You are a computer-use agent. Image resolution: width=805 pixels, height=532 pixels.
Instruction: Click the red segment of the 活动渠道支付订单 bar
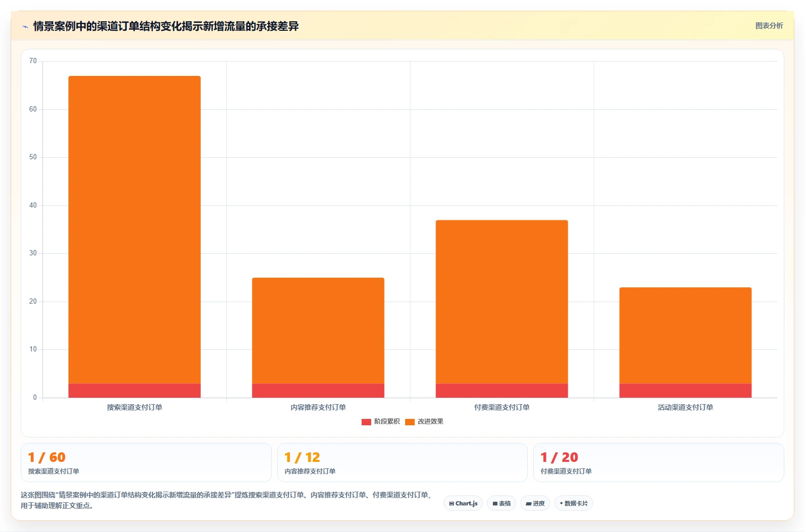click(x=686, y=391)
